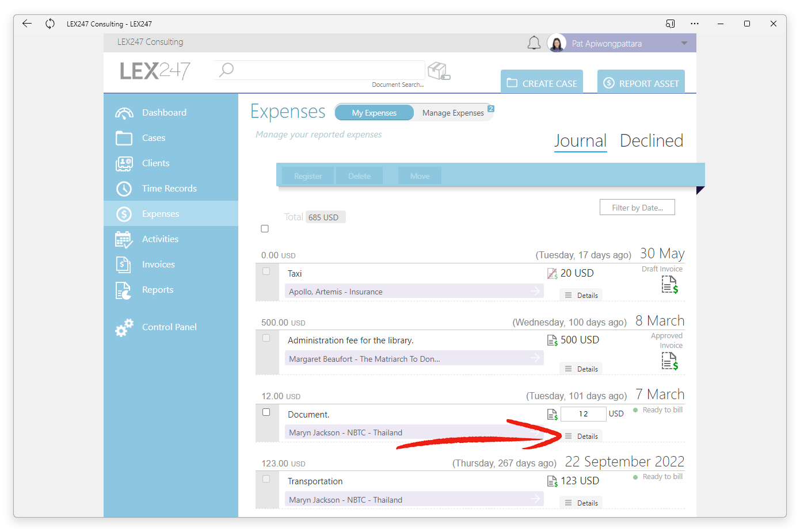Click the user avatar picture
Viewport: 800px width, 532px height.
tap(557, 43)
